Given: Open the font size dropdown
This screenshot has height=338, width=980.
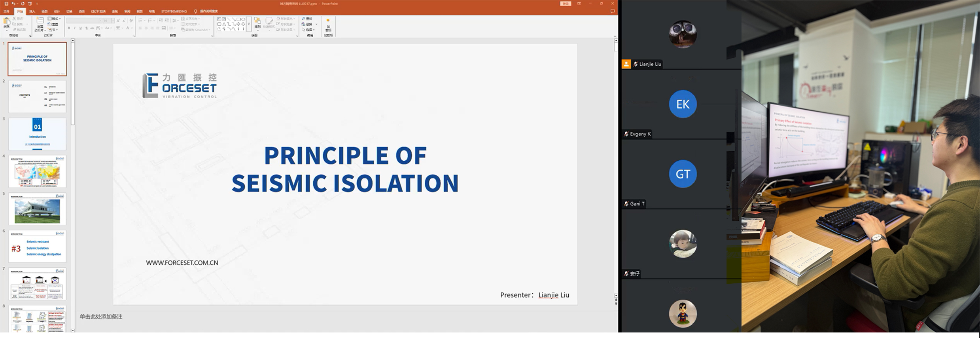Looking at the screenshot, I should (x=112, y=21).
